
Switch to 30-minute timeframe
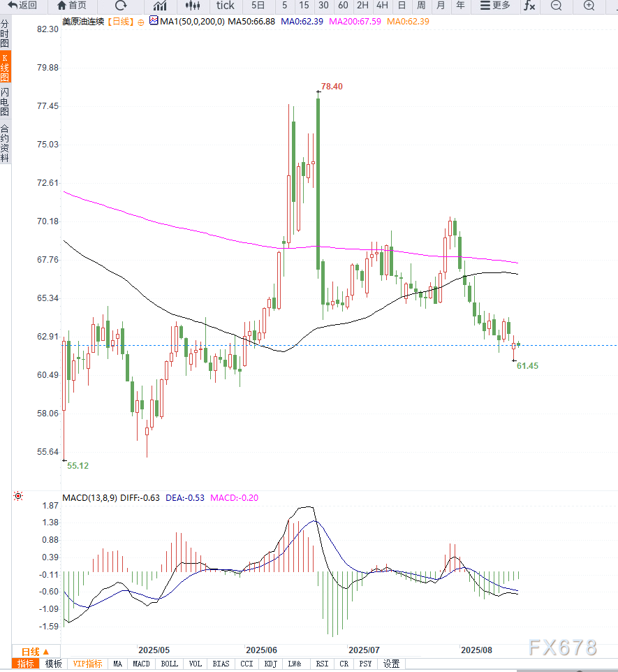pos(323,6)
